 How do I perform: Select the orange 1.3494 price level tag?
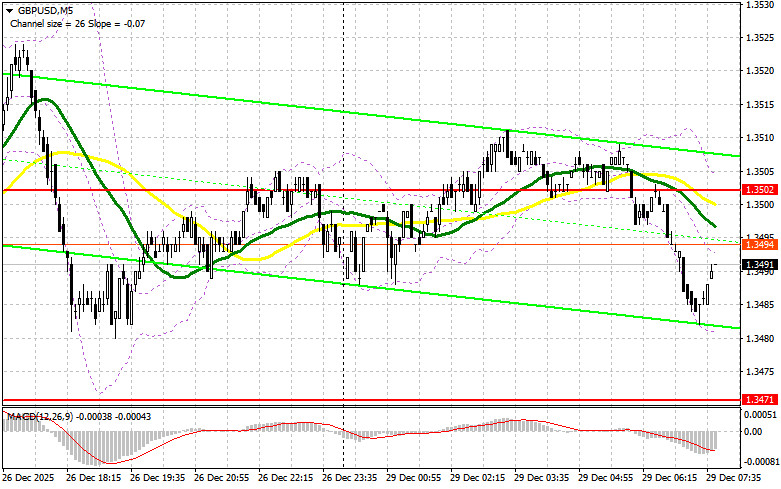758,244
